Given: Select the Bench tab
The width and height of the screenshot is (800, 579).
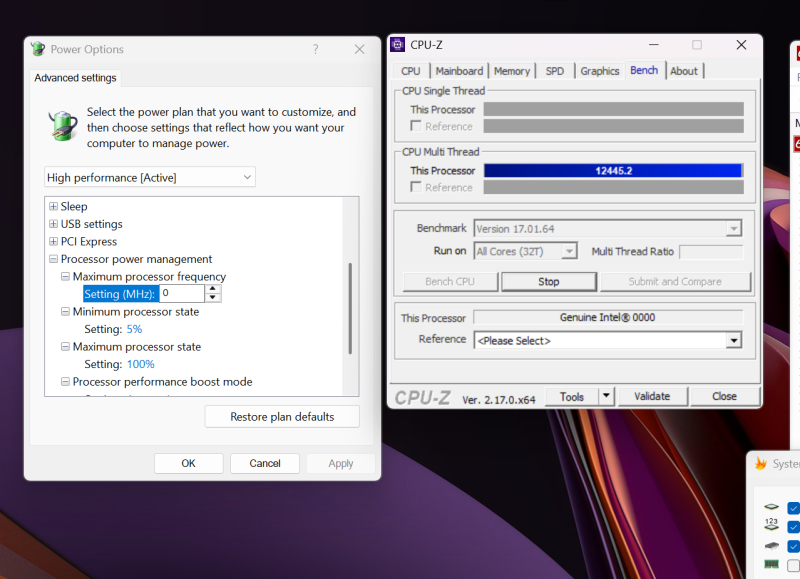Looking at the screenshot, I should coord(644,70).
